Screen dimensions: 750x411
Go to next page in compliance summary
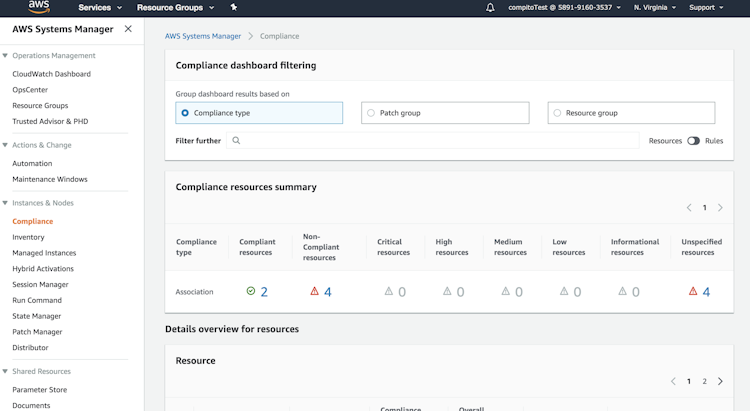click(x=720, y=208)
